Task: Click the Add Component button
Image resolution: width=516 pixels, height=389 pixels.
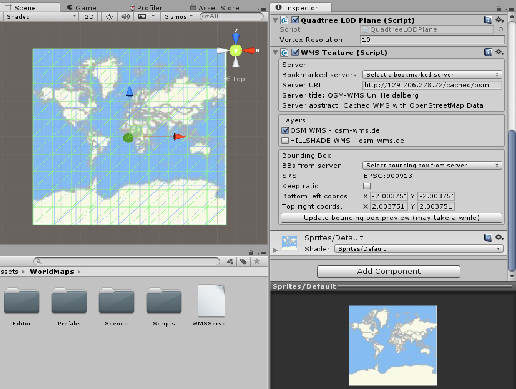Action: pos(388,271)
